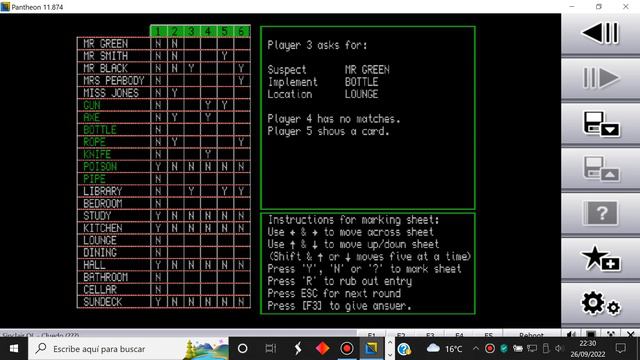Expand the hidden system tray icons chevron
Screen dimensions: 640x360
click(476, 349)
